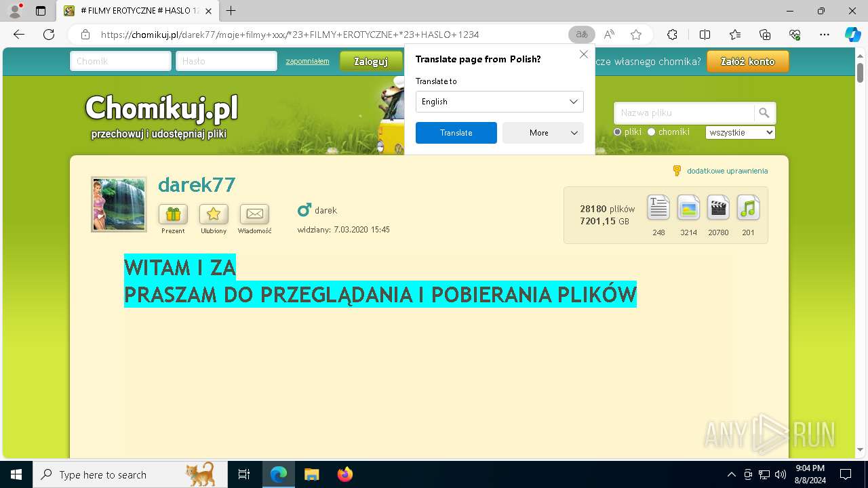Open Task View on taskbar

click(x=244, y=474)
